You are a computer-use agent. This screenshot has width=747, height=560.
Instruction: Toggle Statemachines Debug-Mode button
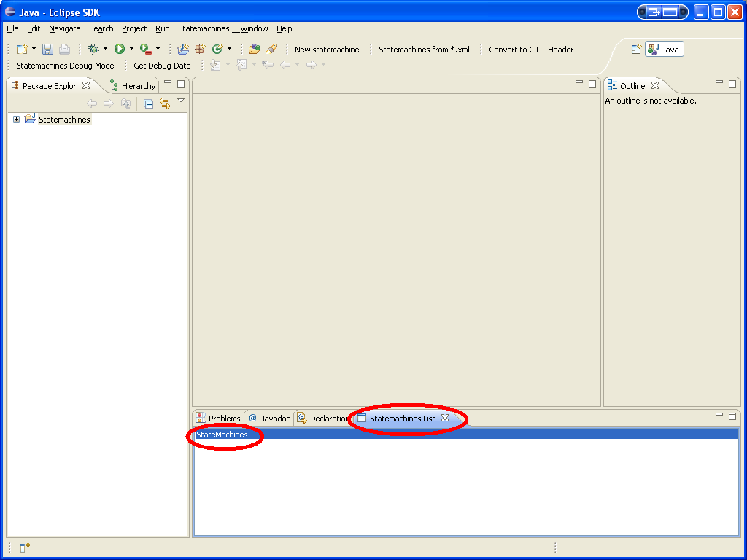[x=65, y=66]
